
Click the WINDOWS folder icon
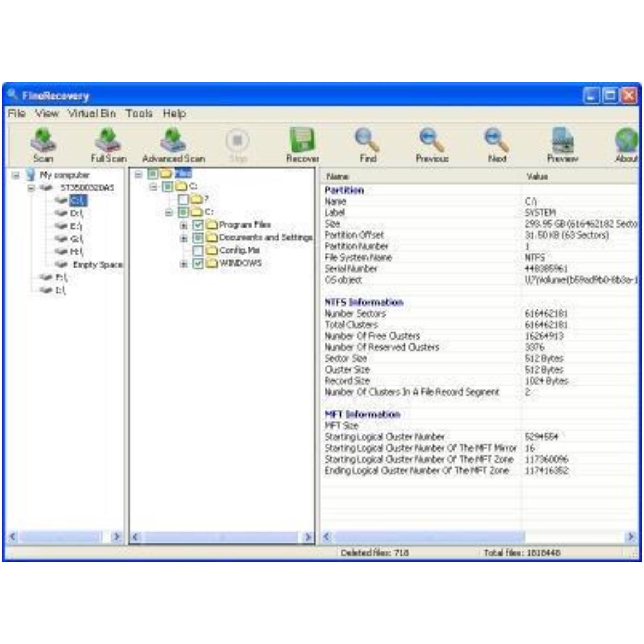tap(212, 263)
